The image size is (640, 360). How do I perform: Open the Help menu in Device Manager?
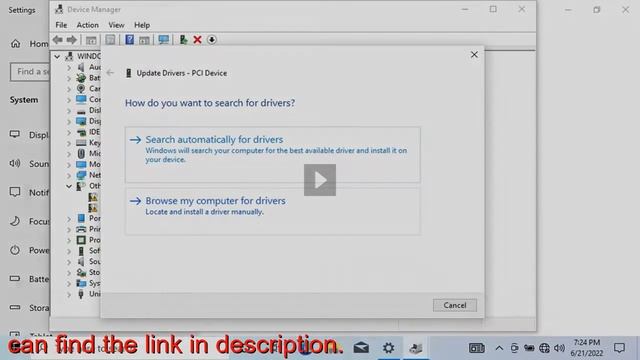click(142, 25)
